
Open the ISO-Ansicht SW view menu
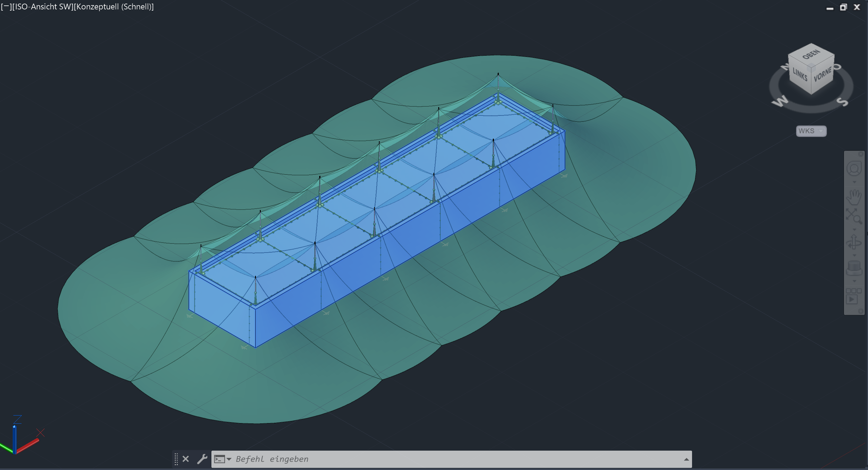point(42,7)
